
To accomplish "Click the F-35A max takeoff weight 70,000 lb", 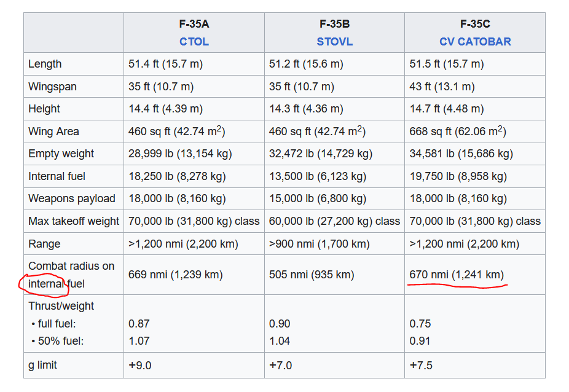I will coord(194,221).
